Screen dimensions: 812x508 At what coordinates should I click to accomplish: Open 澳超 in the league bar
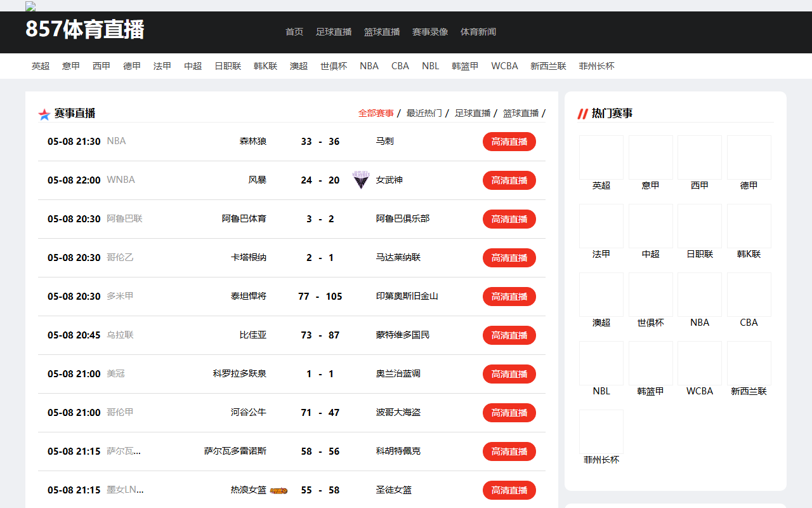pos(299,66)
